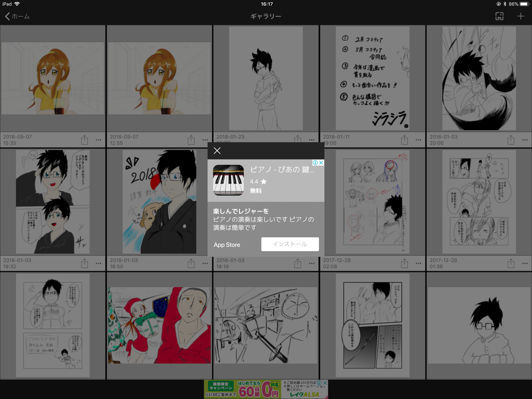Share the 2018-01-03 19:32 artwork
The image size is (532, 399).
(x=85, y=263)
